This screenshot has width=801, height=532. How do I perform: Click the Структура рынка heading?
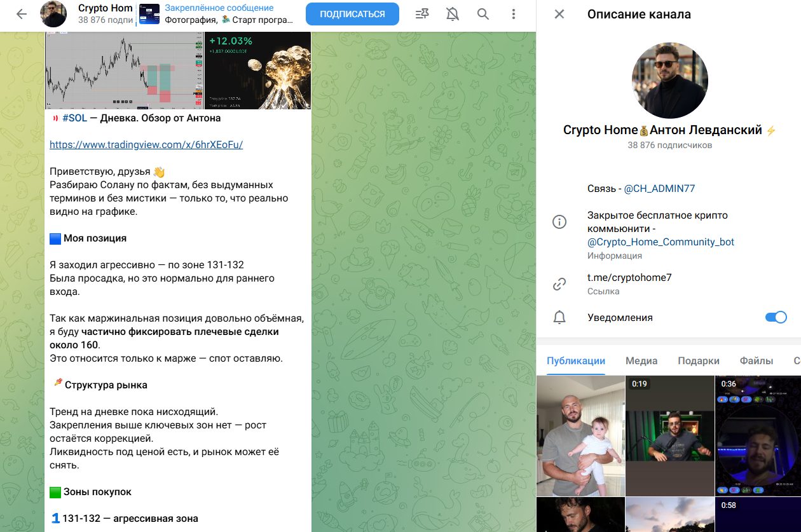coord(106,385)
